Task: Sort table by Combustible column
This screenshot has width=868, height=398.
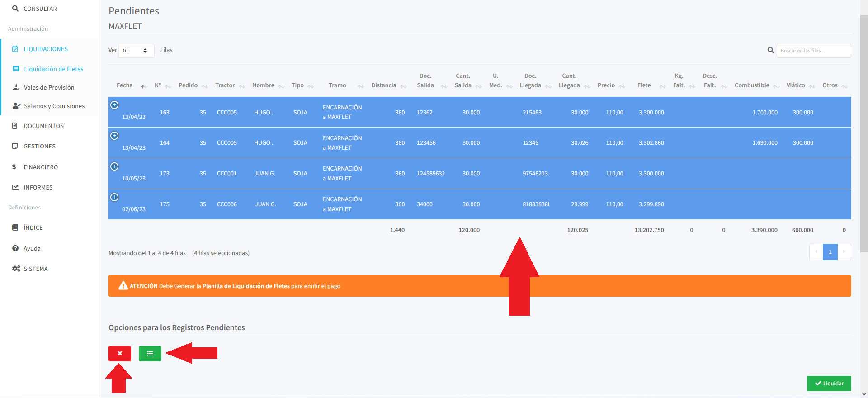Action: click(x=776, y=86)
